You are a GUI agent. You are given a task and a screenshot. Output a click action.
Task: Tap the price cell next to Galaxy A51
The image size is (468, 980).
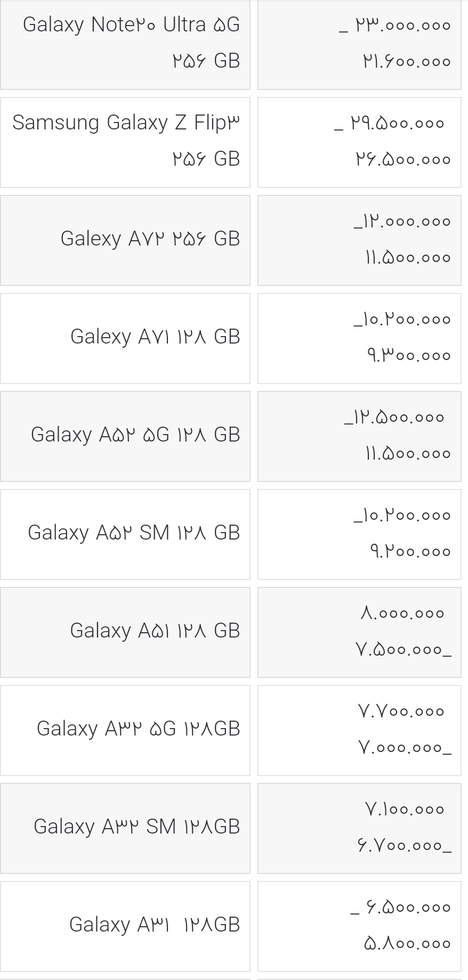coord(359,632)
